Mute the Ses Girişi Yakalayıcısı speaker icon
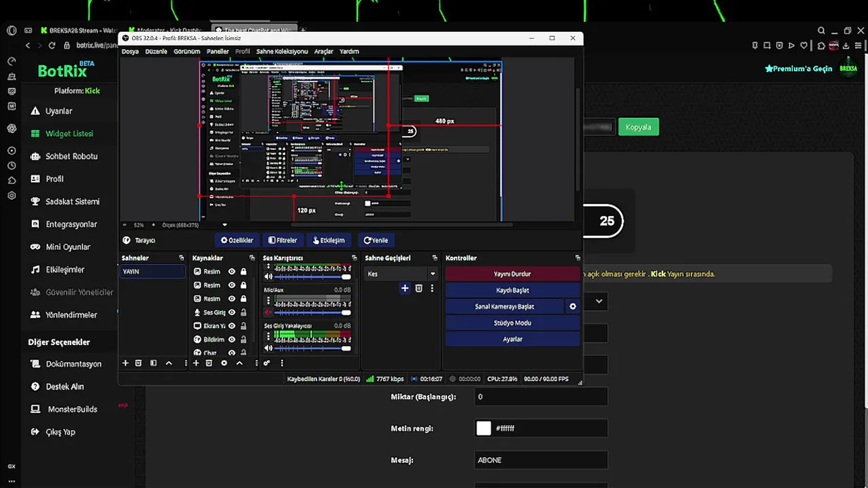Screen dimensions: 868x488 pyautogui.click(x=268, y=348)
